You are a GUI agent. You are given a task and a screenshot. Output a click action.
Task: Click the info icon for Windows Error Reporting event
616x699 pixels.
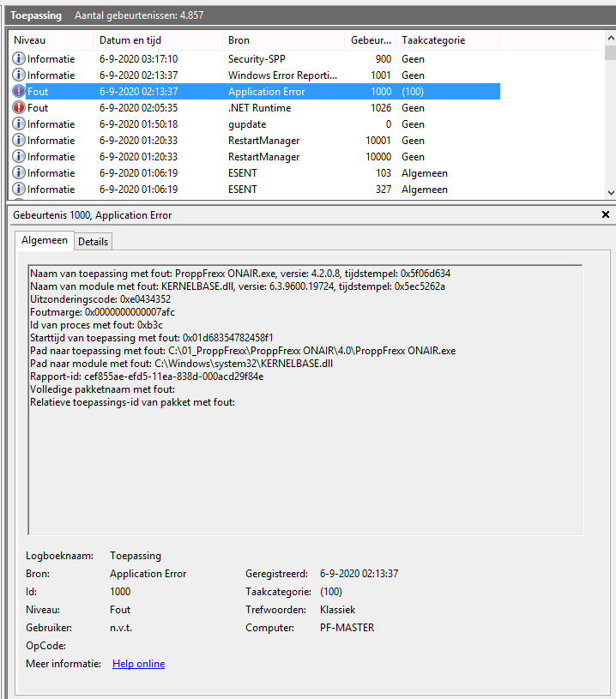tap(19, 75)
